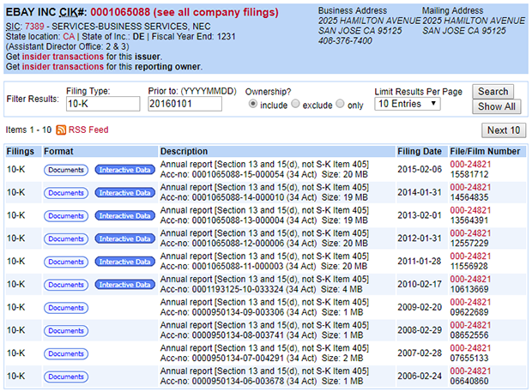The width and height of the screenshot is (532, 392).
Task: Click file number 000-24821 above film 13564391
Action: click(x=470, y=210)
